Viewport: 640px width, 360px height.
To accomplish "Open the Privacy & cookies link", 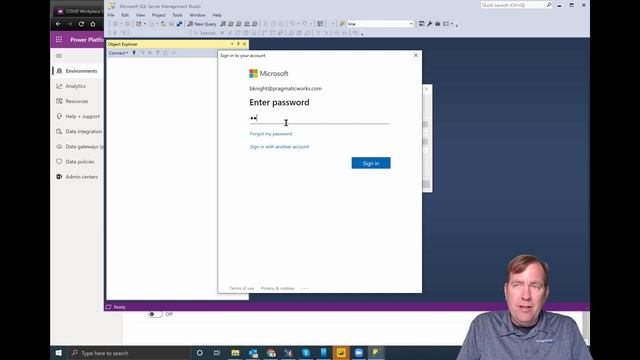I will [278, 289].
